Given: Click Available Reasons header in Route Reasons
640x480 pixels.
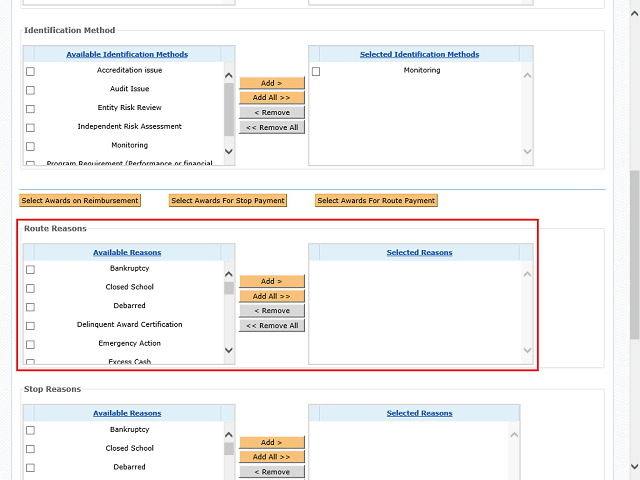Looking at the screenshot, I should click(127, 253).
